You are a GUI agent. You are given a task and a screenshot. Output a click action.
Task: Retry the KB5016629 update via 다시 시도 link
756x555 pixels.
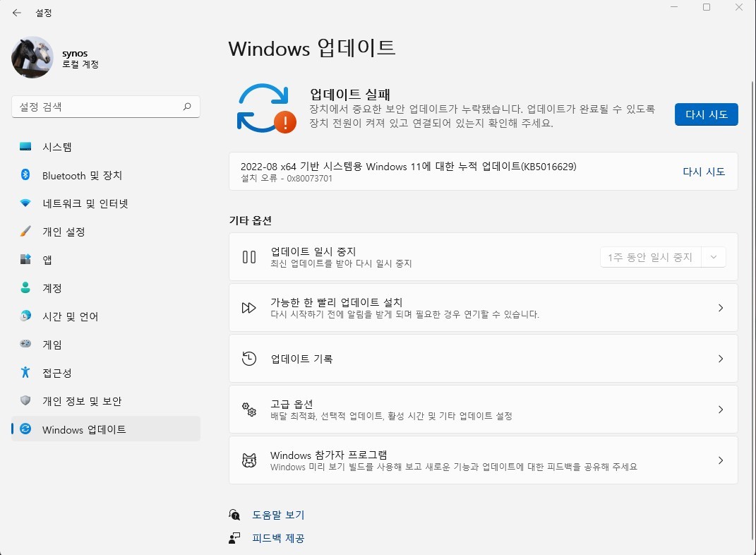coord(704,172)
